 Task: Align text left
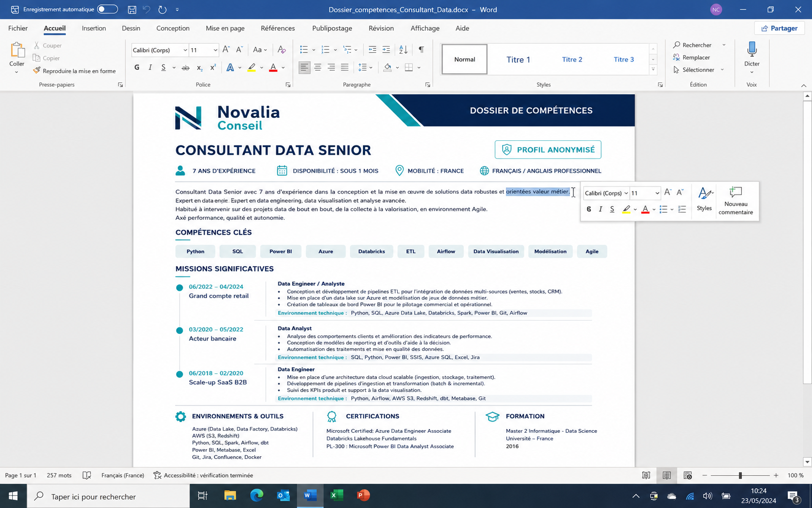pyautogui.click(x=304, y=67)
